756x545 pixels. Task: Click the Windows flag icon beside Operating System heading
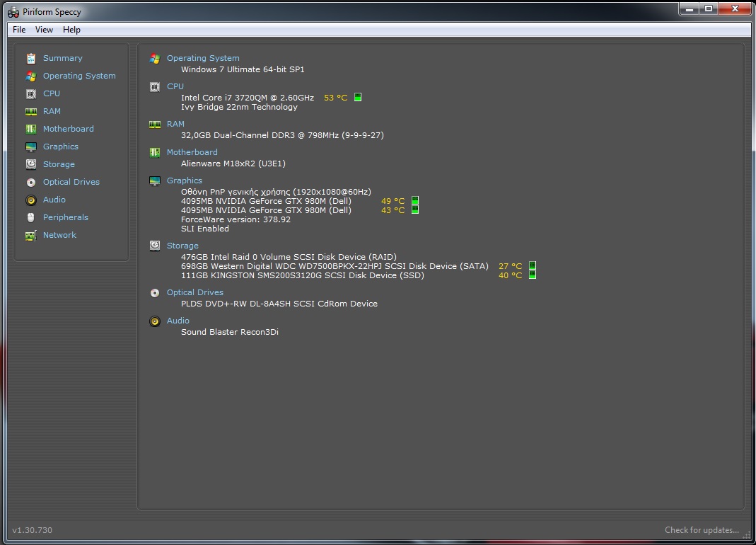click(155, 59)
